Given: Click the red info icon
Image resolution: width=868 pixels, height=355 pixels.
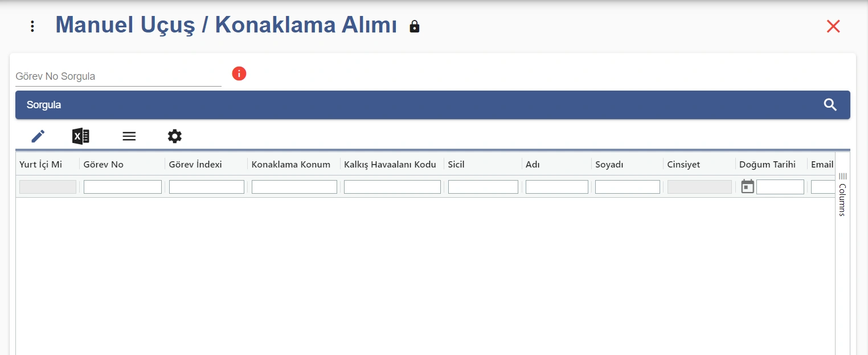Looking at the screenshot, I should [239, 74].
